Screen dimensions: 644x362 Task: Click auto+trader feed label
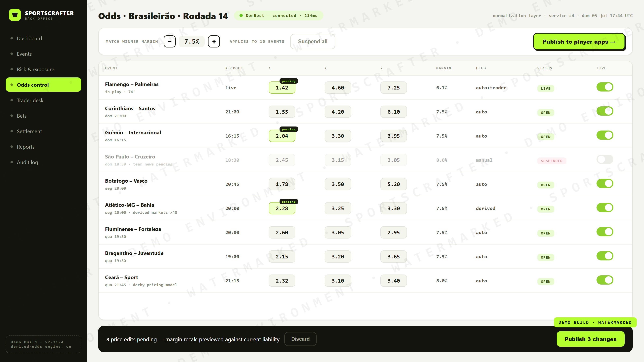(491, 88)
